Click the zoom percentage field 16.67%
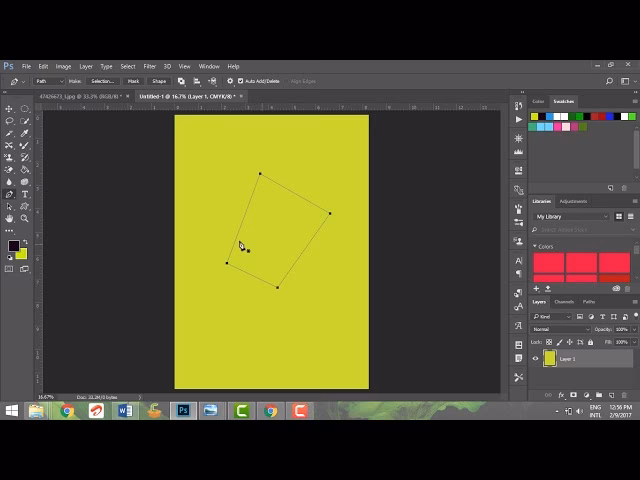 click(45, 397)
